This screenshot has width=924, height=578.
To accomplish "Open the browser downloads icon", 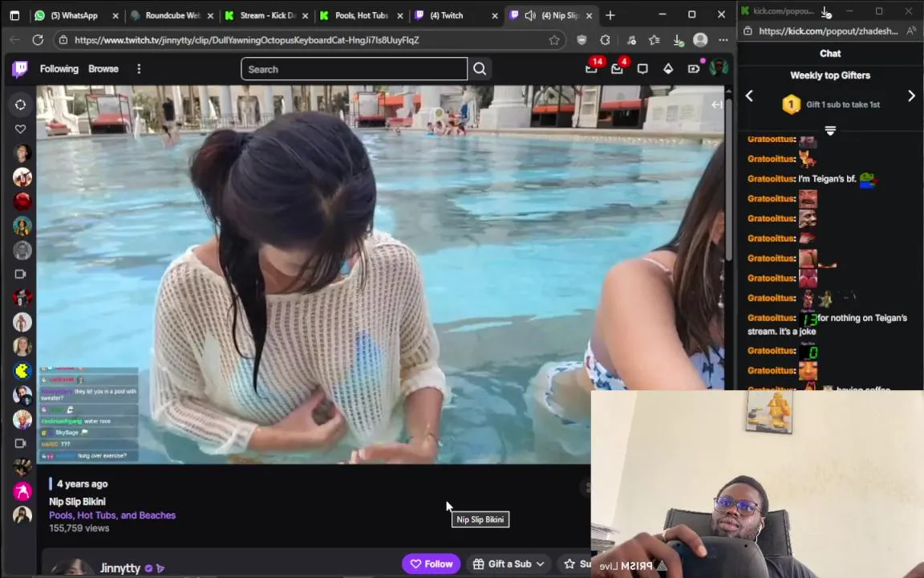I will pos(678,40).
